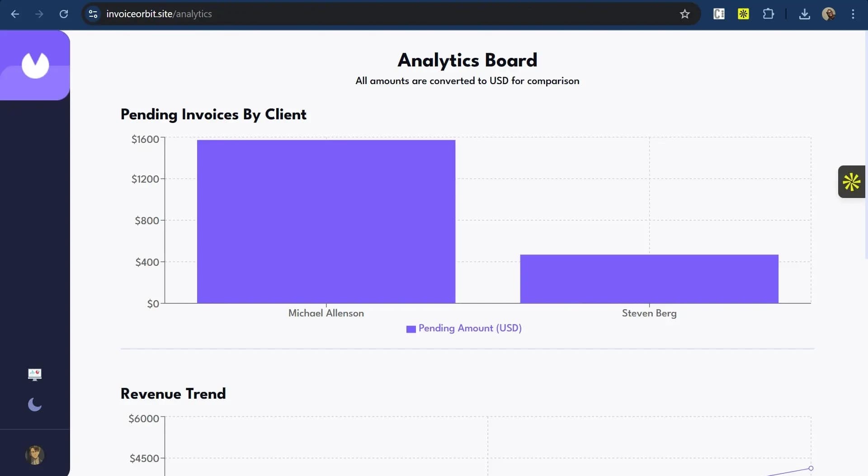Click the yellow asterisk extension icon
Image resolution: width=868 pixels, height=476 pixels.
[743, 14]
